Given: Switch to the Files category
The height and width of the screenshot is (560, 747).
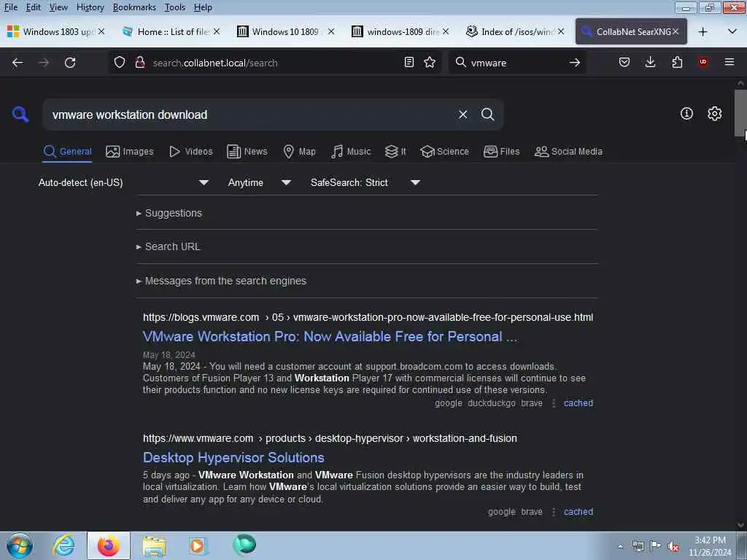Looking at the screenshot, I should (502, 152).
